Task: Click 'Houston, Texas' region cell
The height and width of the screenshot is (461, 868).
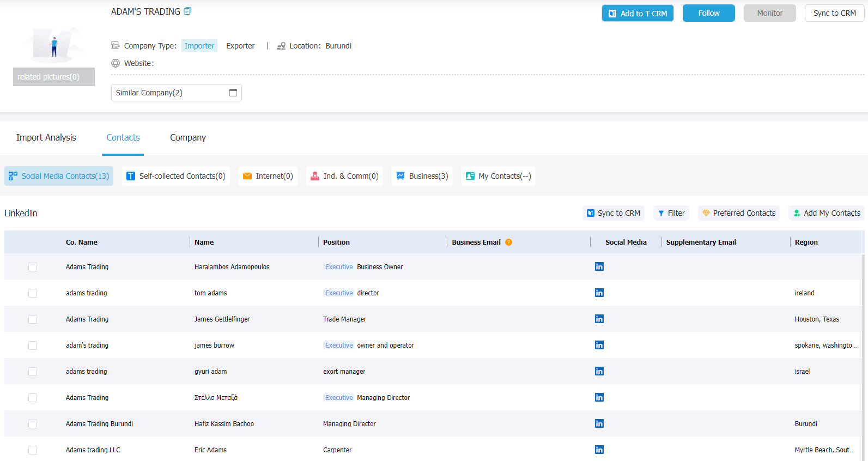Action: (x=817, y=319)
